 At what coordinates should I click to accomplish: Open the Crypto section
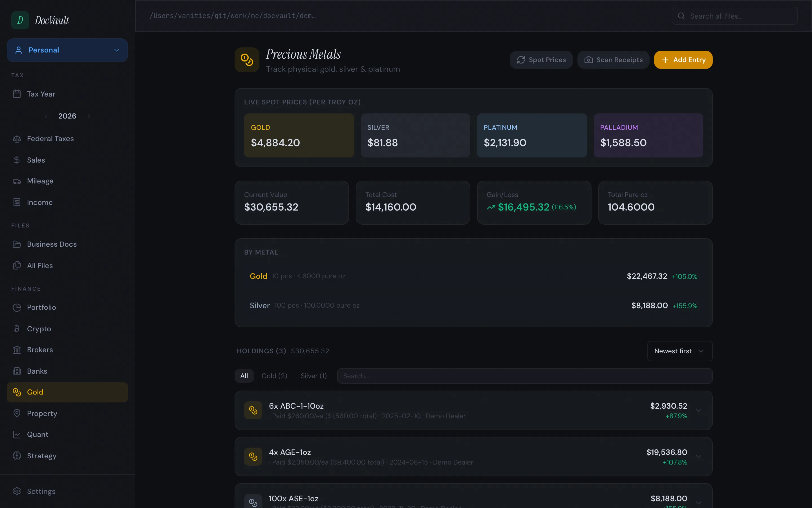[67, 329]
